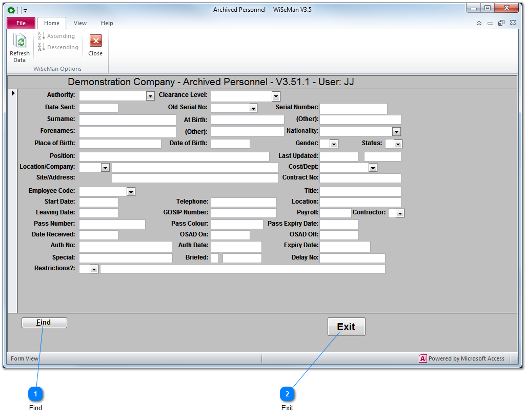Viewport: 527px width, 420px height.
Task: Switch to the View ribbon tab
Action: [80, 23]
